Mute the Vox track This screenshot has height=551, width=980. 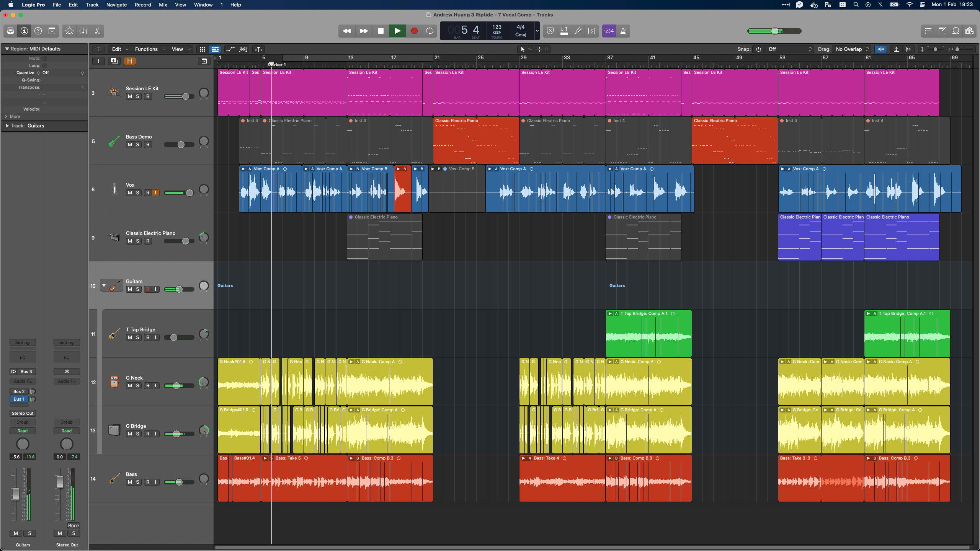130,193
